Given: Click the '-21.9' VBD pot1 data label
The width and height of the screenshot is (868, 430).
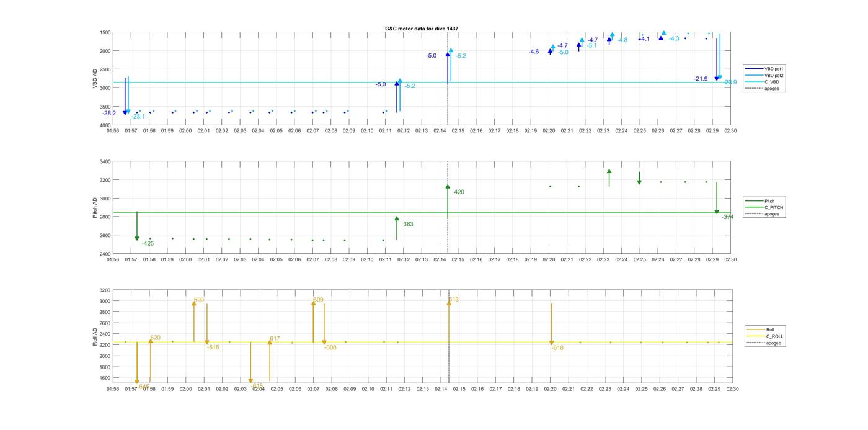Looking at the screenshot, I should pyautogui.click(x=701, y=79).
